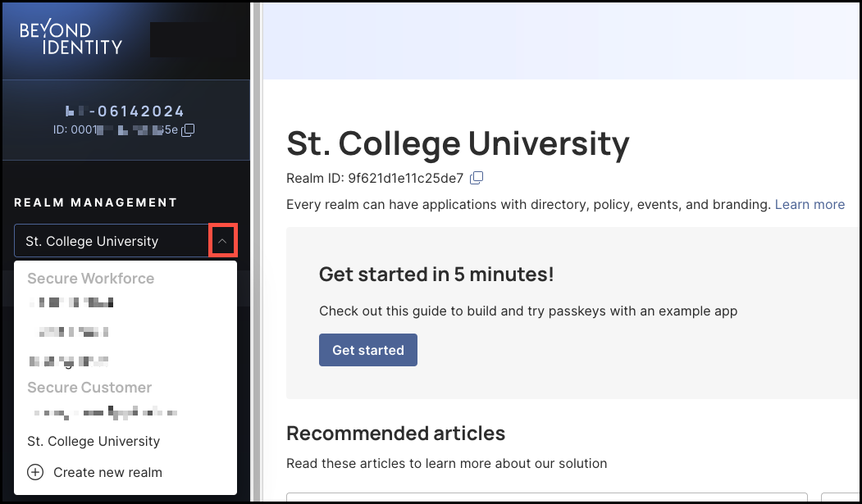This screenshot has height=504, width=862.
Task: Select the second blurred realm under Secure Workforce
Action: [x=74, y=332]
